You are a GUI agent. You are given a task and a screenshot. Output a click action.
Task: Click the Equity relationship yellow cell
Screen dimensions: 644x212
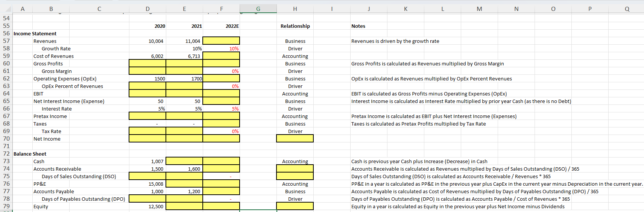295,206
